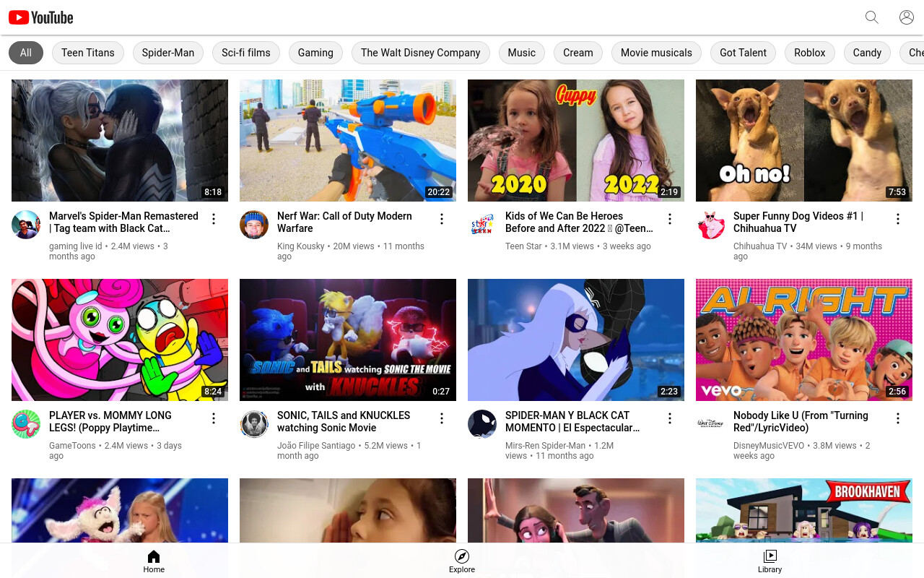Open the Library tab
This screenshot has height=578, width=924.
(x=770, y=561)
